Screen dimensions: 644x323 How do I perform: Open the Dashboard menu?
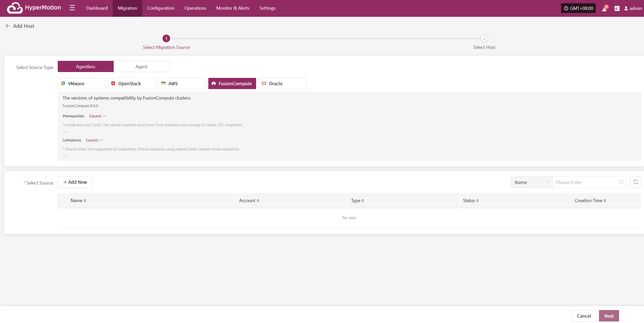(x=97, y=8)
